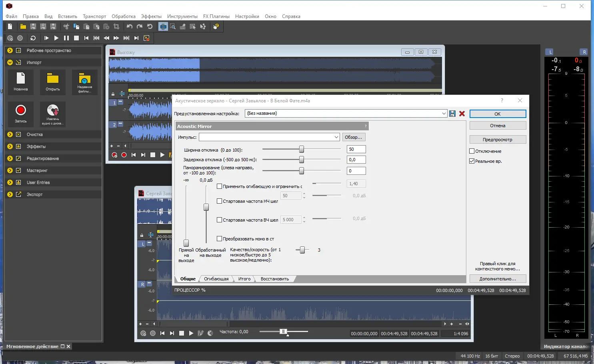Click the OK button in the dialog
594x364 pixels.
(x=498, y=114)
